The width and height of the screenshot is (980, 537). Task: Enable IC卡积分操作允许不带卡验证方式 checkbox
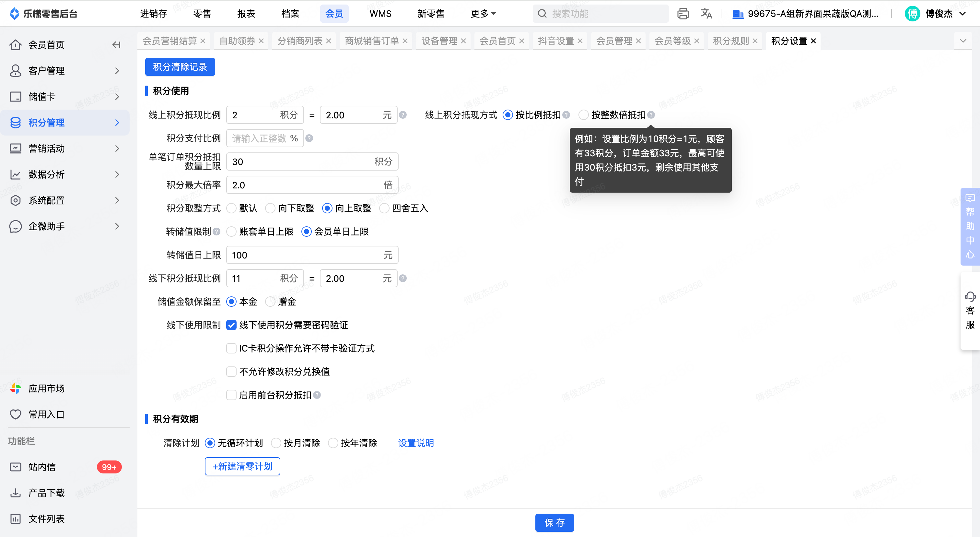(x=231, y=349)
